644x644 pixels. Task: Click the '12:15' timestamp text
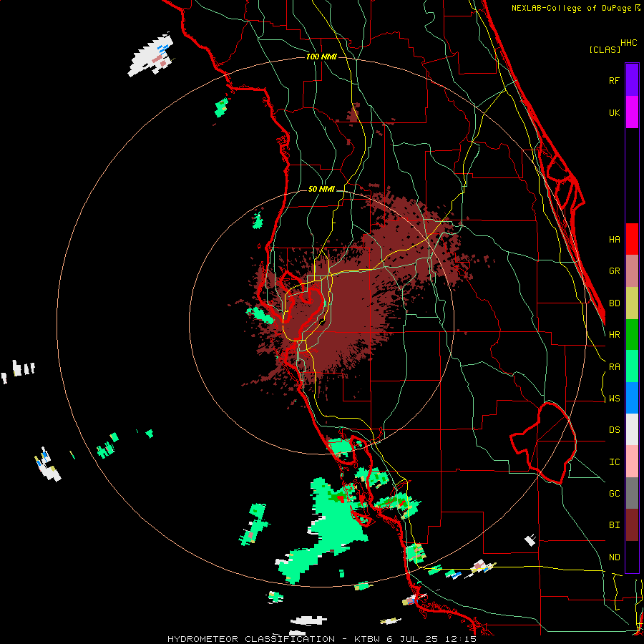tap(462, 639)
